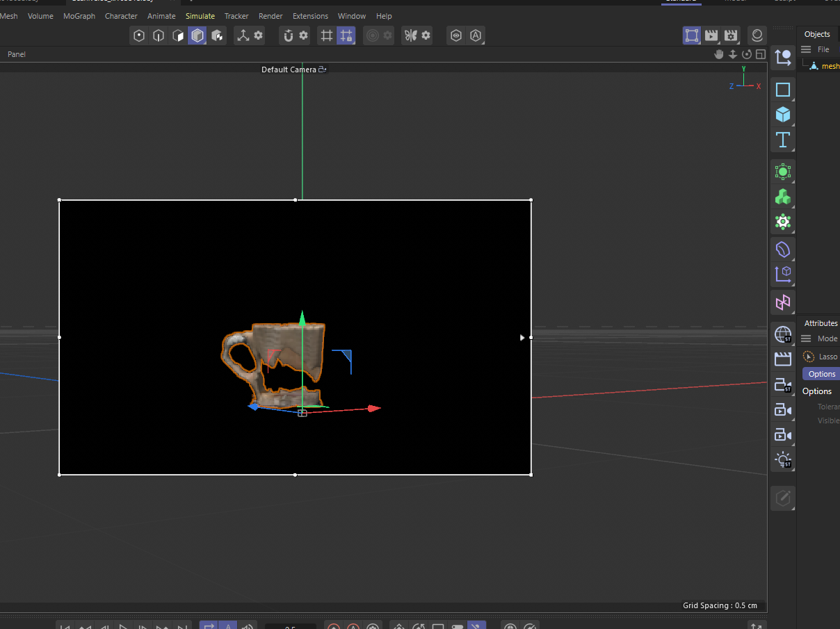Click the Symmetry butterfly icon in the toolbar
Viewport: 840px width, 629px height.
pyautogui.click(x=412, y=35)
